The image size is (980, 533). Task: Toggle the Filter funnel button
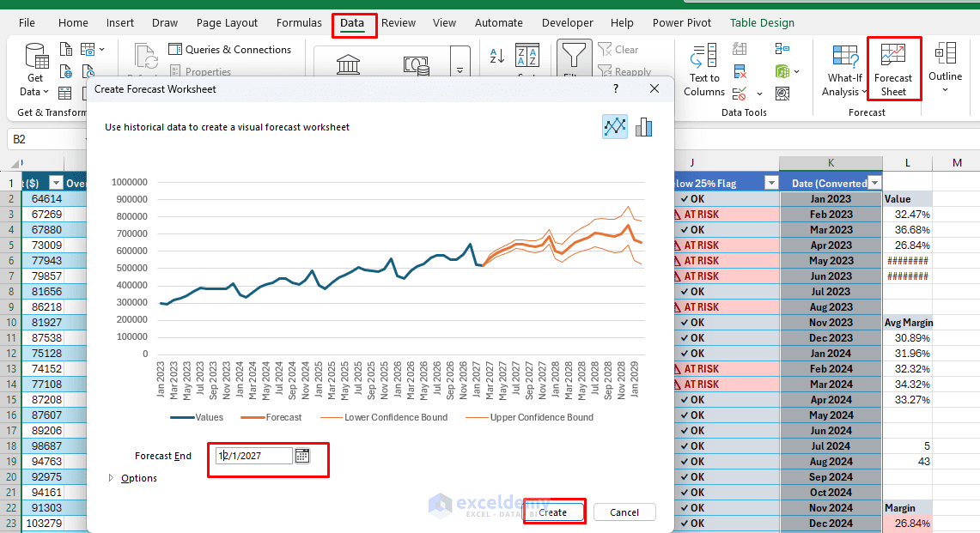573,58
